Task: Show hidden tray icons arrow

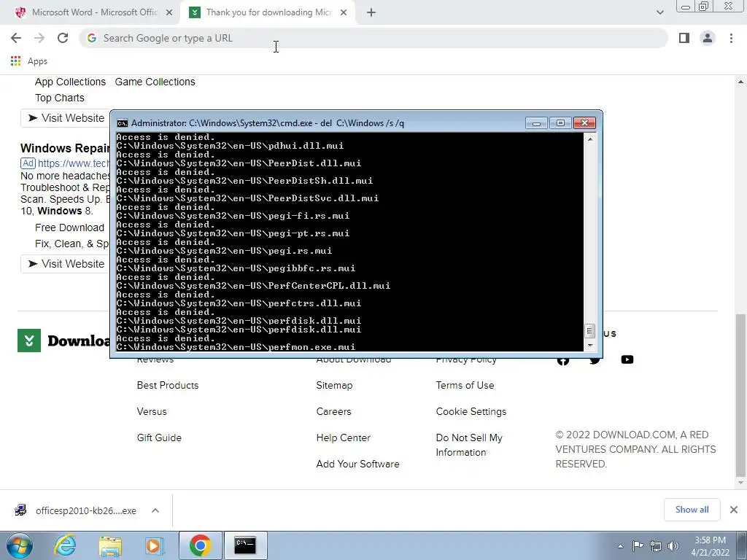Action: (x=620, y=546)
